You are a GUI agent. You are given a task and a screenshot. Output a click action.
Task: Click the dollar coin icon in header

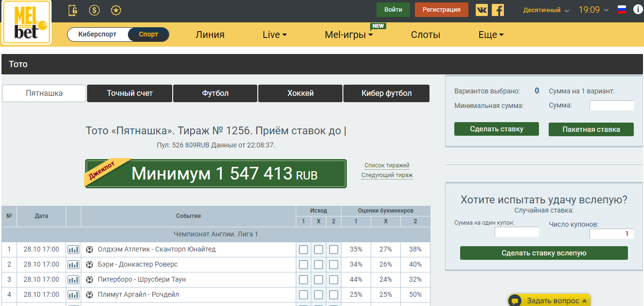(x=94, y=10)
